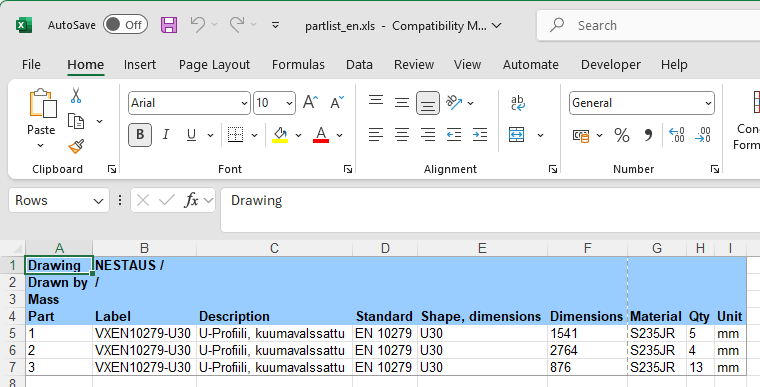The height and width of the screenshot is (387, 760).
Task: Toggle Bold formatting
Action: point(140,135)
